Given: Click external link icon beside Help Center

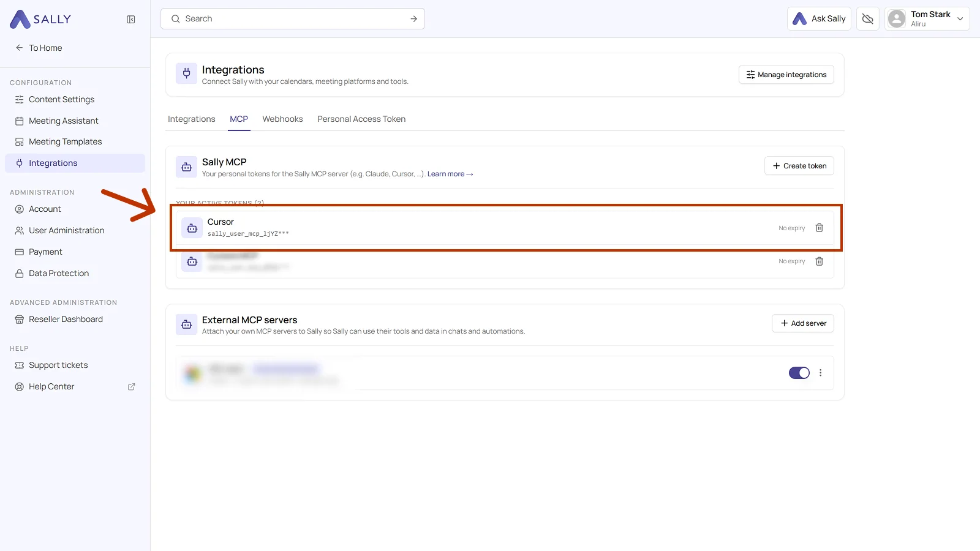Looking at the screenshot, I should point(131,387).
